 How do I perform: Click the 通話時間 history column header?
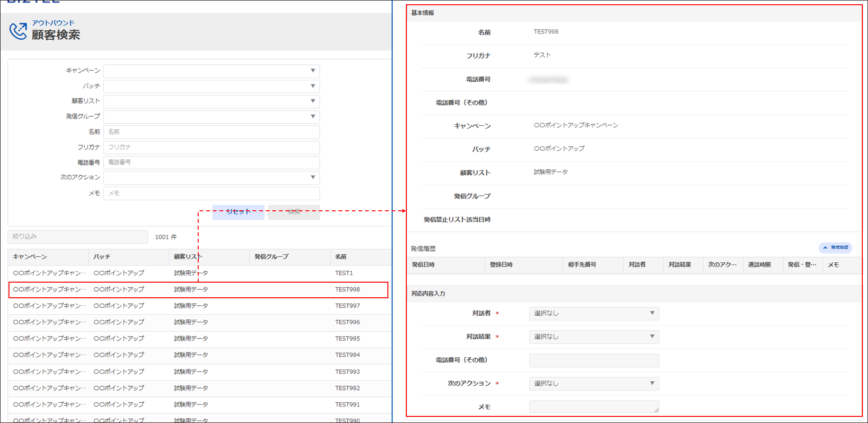[x=763, y=265]
